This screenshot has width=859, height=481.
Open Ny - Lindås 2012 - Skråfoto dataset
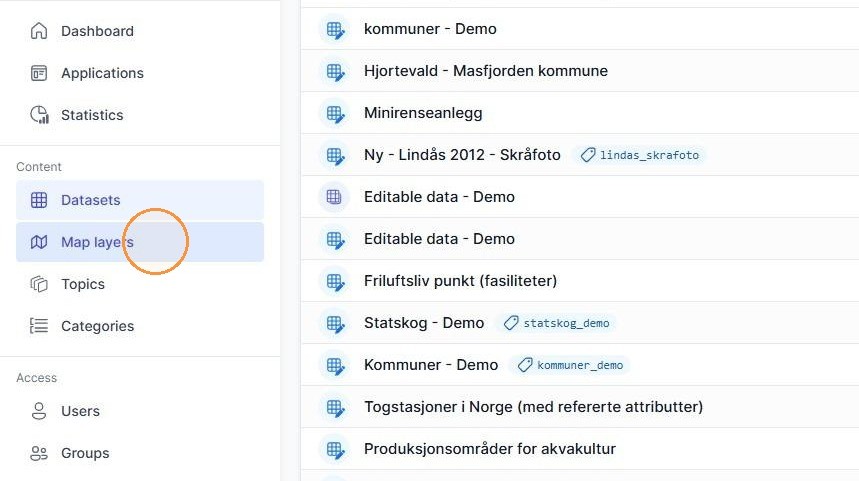click(462, 155)
